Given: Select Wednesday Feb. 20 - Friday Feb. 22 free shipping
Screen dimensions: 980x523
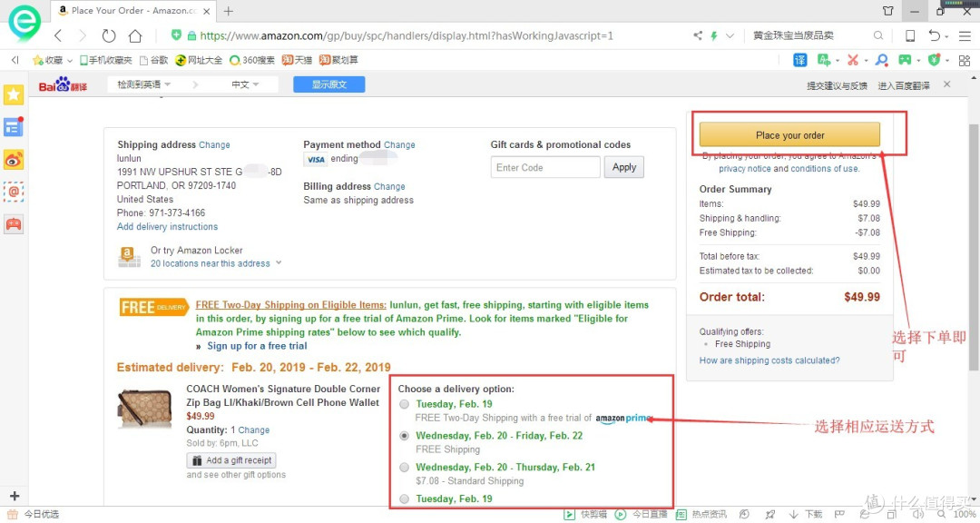Looking at the screenshot, I should coord(405,436).
